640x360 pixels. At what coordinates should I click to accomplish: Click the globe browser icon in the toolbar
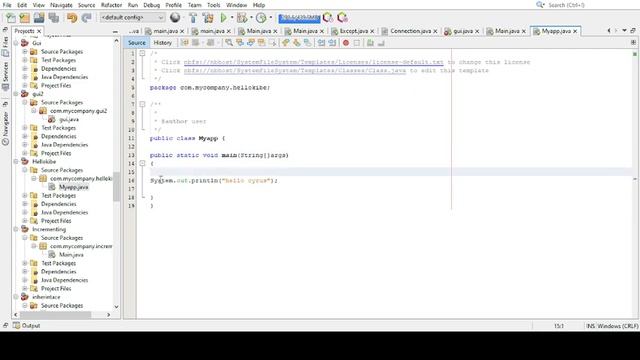pyautogui.click(x=175, y=18)
